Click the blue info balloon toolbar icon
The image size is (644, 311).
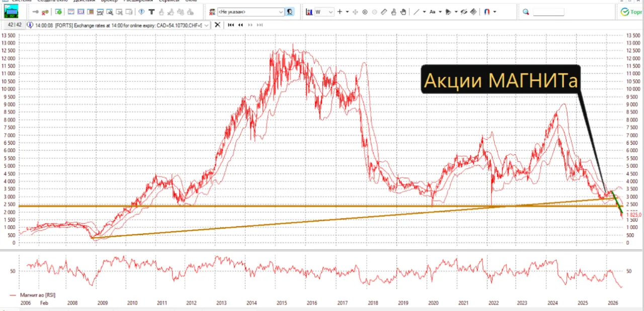[x=141, y=12]
